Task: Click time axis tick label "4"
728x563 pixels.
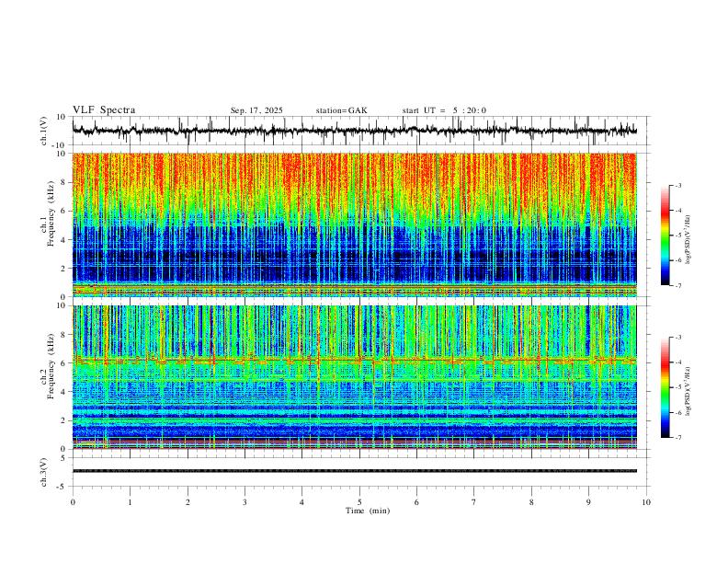Action: [301, 502]
